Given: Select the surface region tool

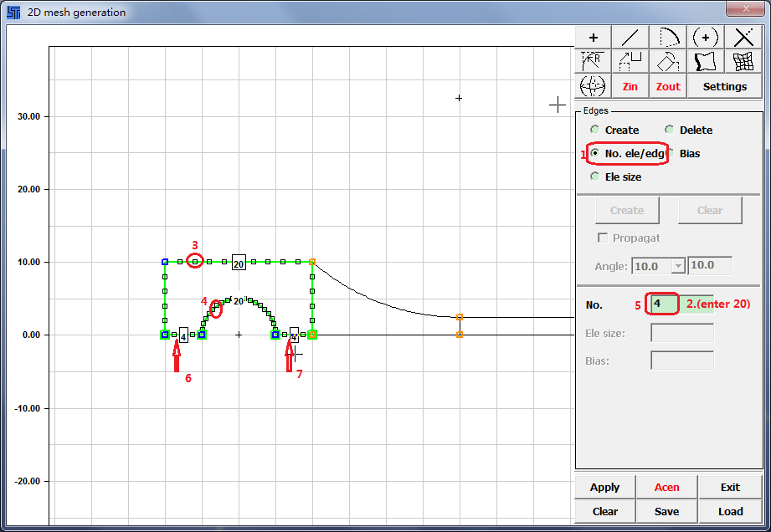Looking at the screenshot, I should pos(706,61).
